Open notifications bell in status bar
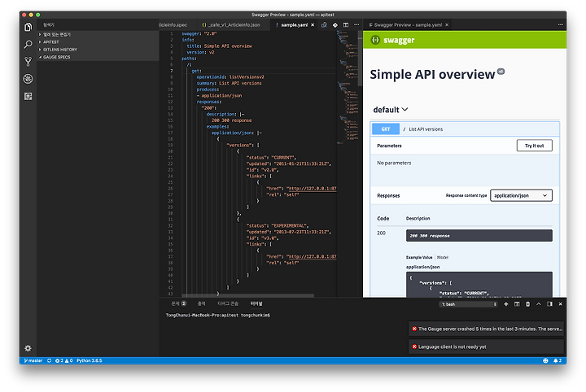 click(558, 360)
